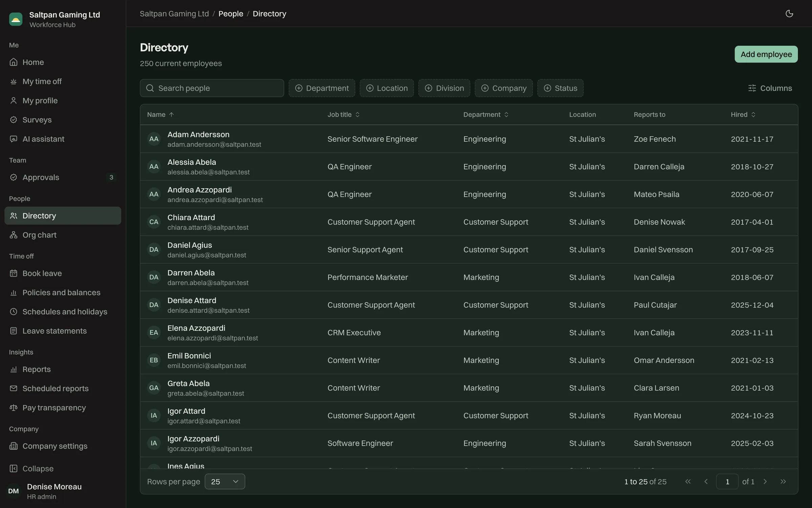Collapse the sidebar
812x508 pixels.
point(63,468)
